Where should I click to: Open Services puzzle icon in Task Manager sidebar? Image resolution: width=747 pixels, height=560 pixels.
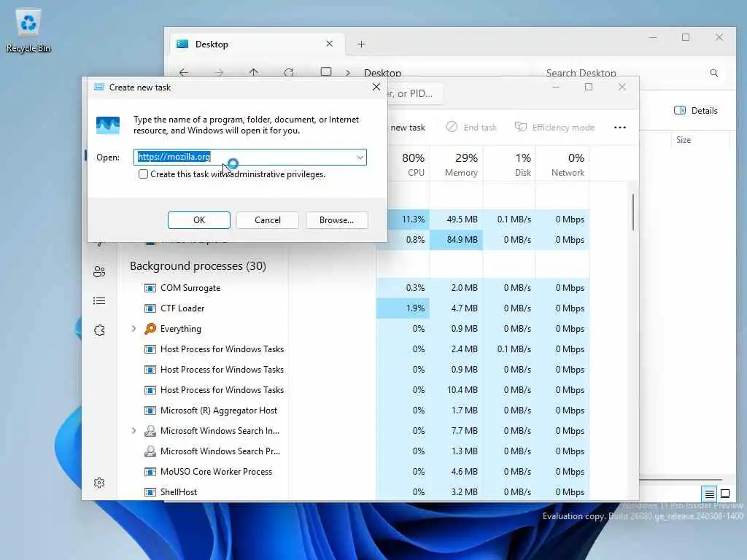click(x=99, y=330)
